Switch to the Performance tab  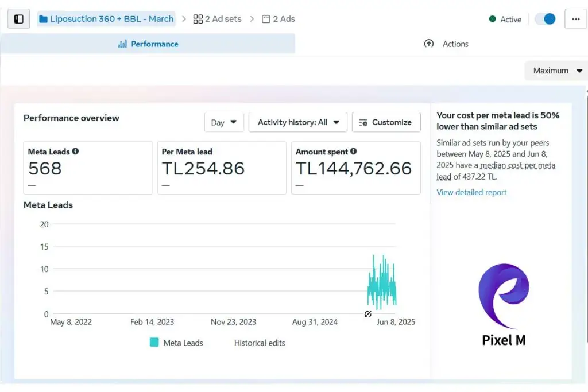153,44
